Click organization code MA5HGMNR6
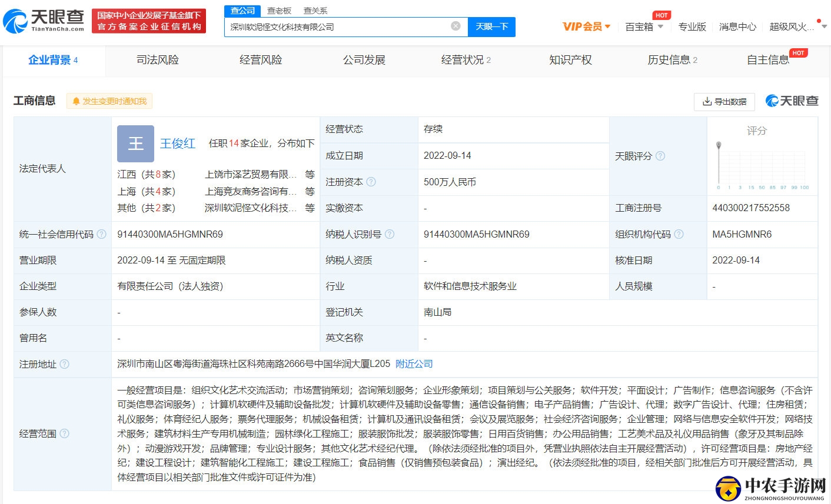831x504 pixels. click(x=742, y=234)
